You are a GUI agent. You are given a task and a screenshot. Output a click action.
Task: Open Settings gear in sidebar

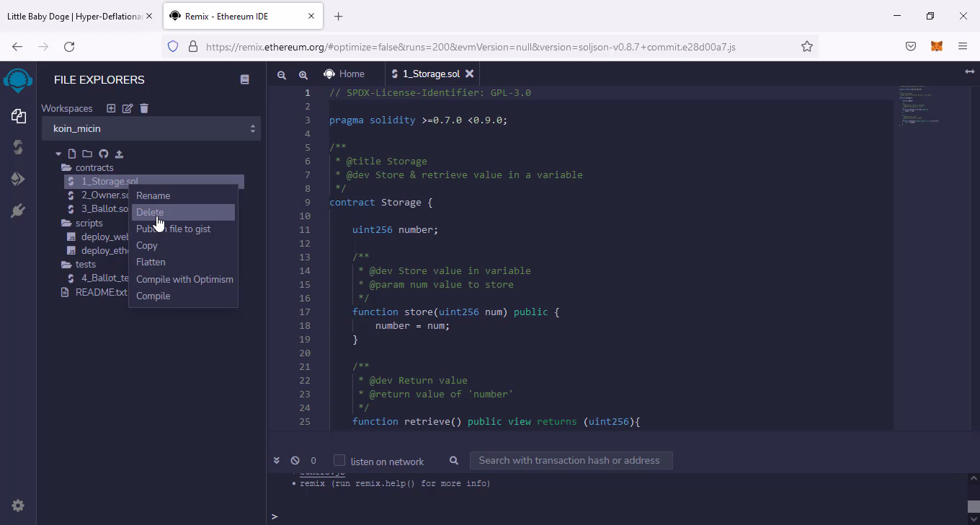(18, 506)
